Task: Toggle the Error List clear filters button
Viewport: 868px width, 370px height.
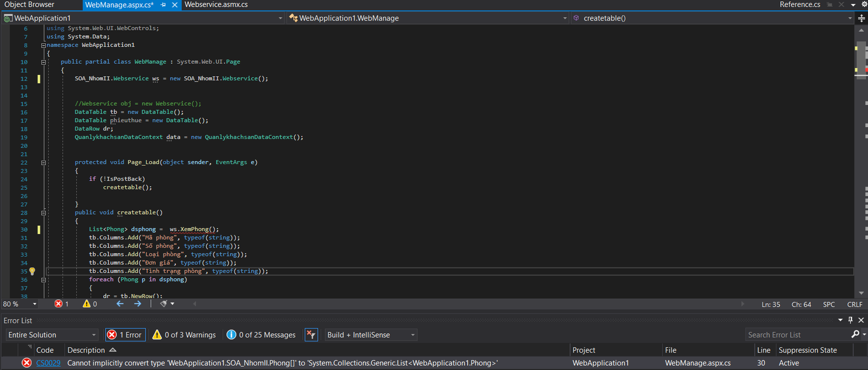Action: click(x=311, y=335)
